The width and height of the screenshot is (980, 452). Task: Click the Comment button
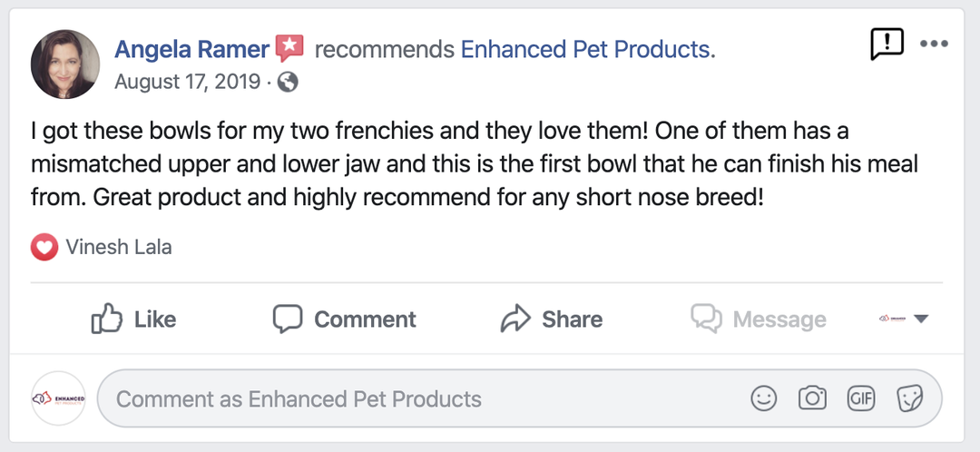[345, 319]
